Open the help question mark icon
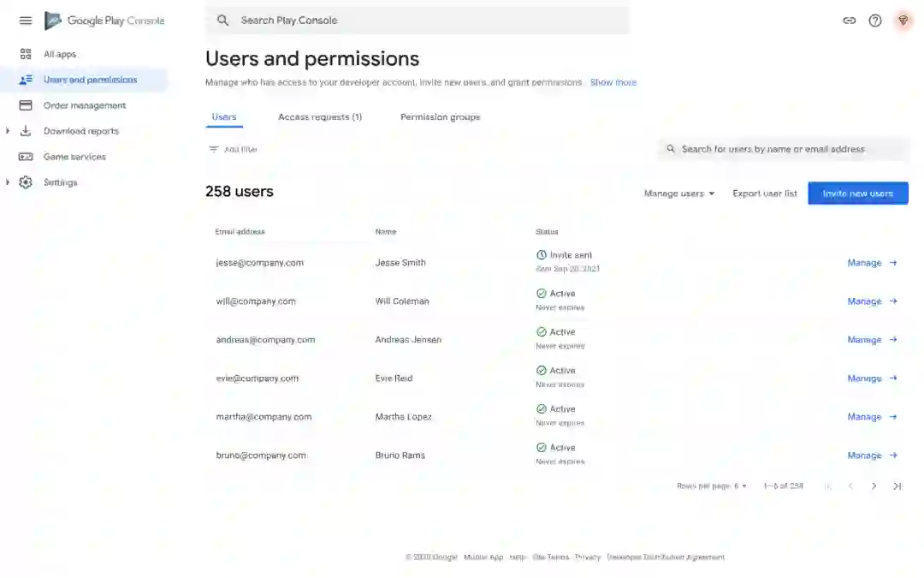Image resolution: width=924 pixels, height=578 pixels. (x=874, y=21)
